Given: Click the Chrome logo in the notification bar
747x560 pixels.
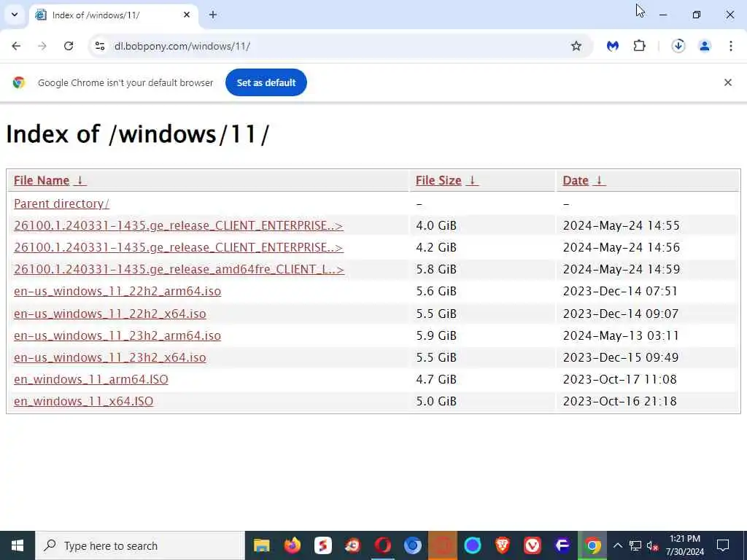Looking at the screenshot, I should click(x=18, y=82).
